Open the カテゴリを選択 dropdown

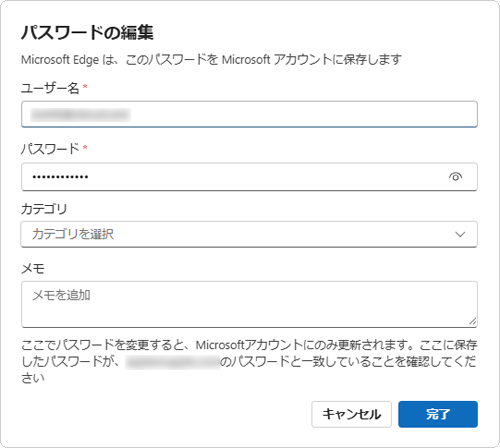point(249,234)
